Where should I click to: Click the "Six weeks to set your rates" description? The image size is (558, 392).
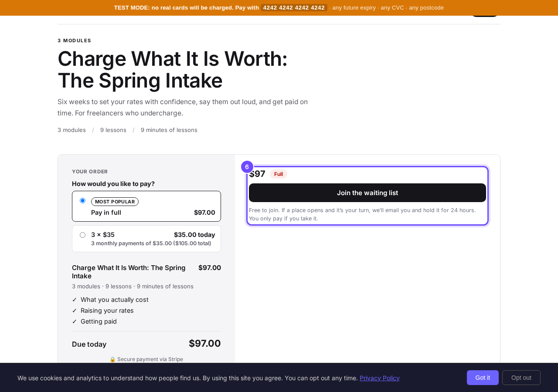pos(183,108)
